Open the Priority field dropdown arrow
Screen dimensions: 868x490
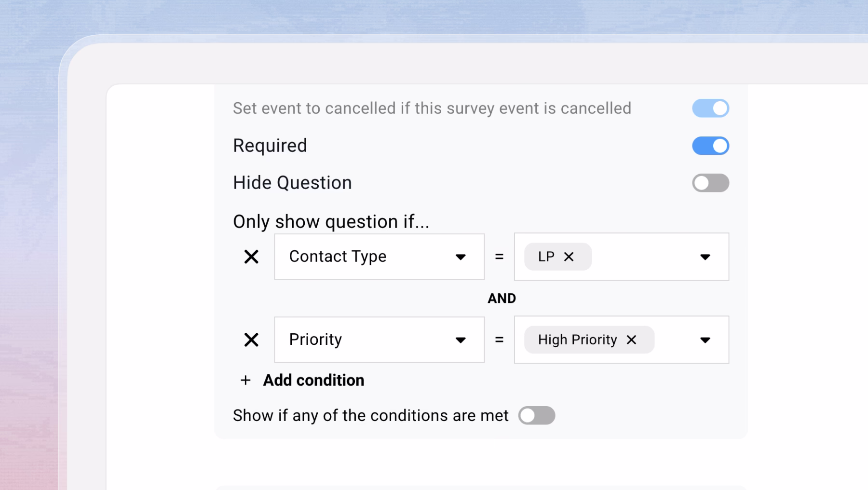[x=461, y=340]
